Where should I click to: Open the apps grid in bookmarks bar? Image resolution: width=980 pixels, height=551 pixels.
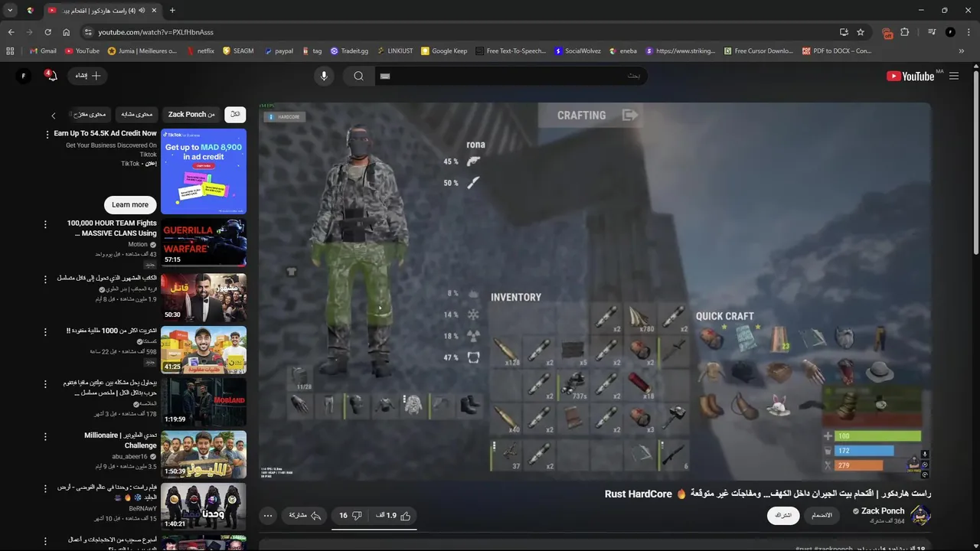tap(10, 51)
